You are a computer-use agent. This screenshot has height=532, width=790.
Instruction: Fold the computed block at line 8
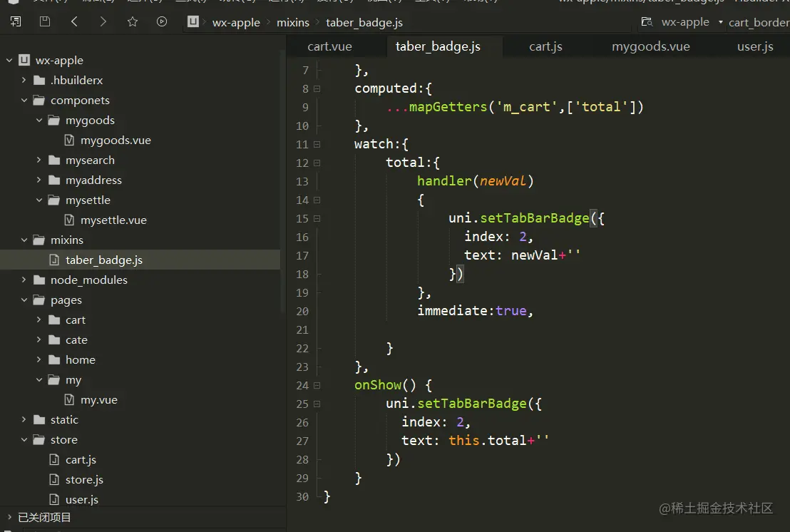317,88
